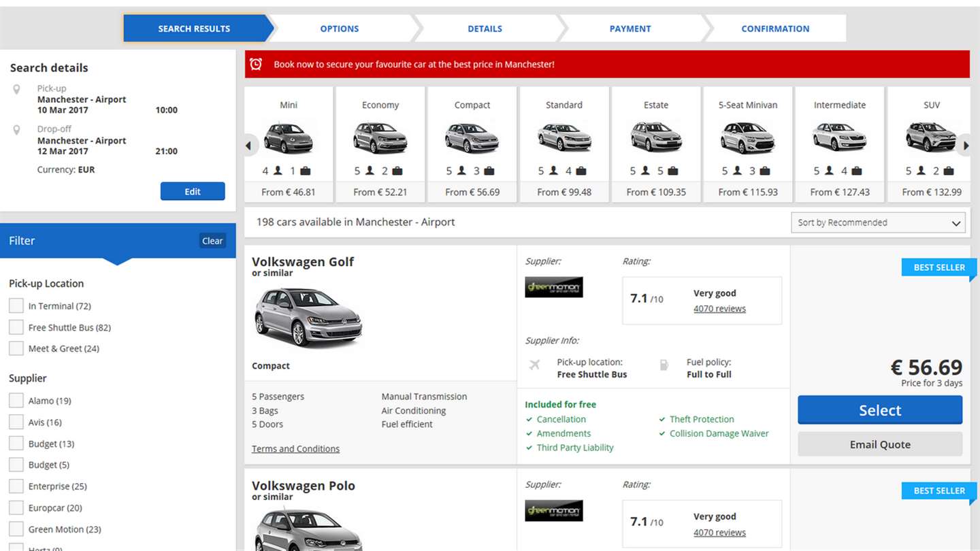Email a quote for the Volkswagen Golf
This screenshot has width=980, height=551.
tap(880, 444)
